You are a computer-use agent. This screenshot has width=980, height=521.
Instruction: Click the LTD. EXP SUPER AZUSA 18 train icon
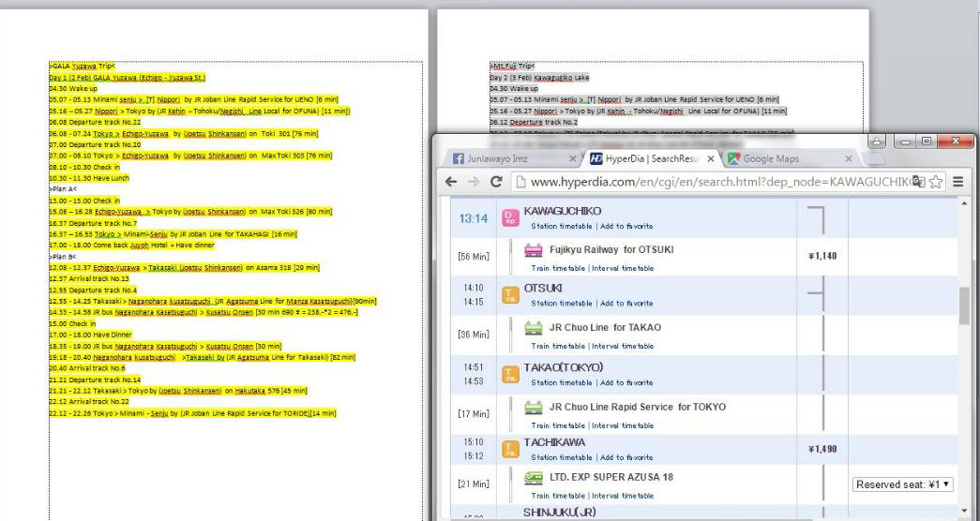[x=533, y=477]
